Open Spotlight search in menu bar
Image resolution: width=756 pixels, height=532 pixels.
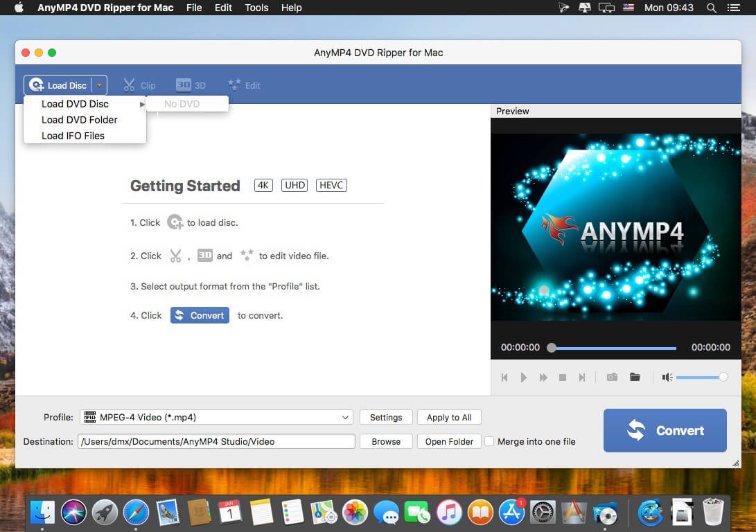tap(711, 8)
